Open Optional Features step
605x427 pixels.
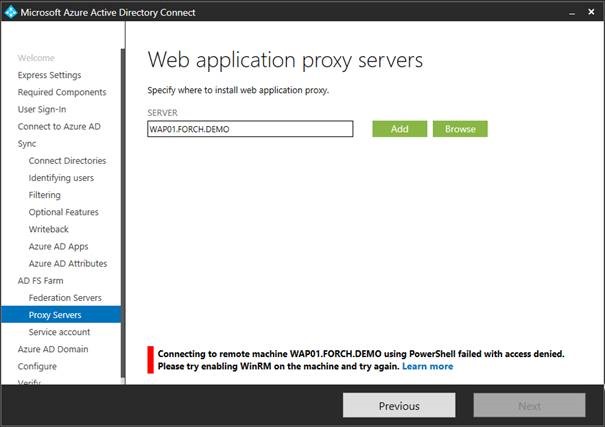coord(63,212)
